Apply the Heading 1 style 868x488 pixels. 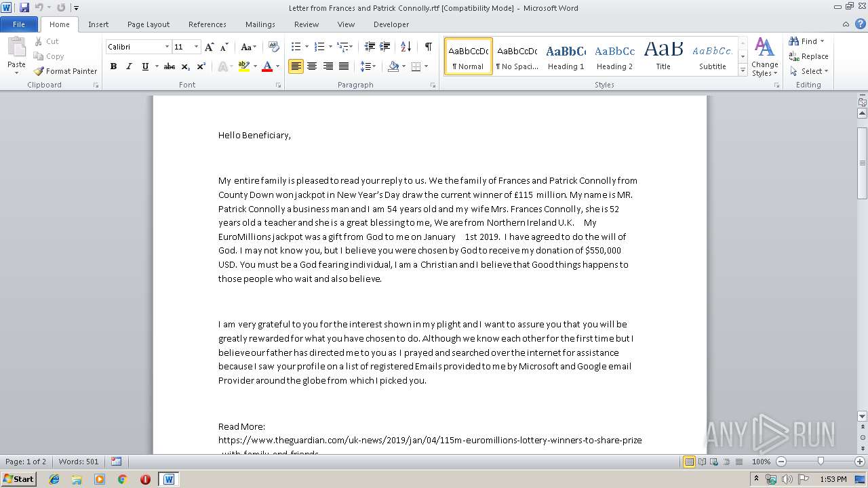[x=566, y=56]
